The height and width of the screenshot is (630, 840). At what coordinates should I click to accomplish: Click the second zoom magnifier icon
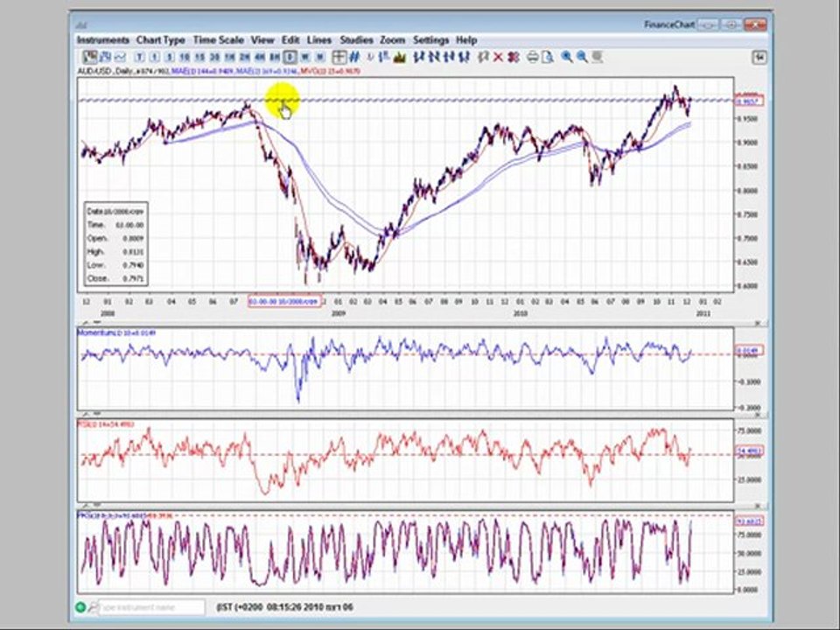pyautogui.click(x=582, y=57)
